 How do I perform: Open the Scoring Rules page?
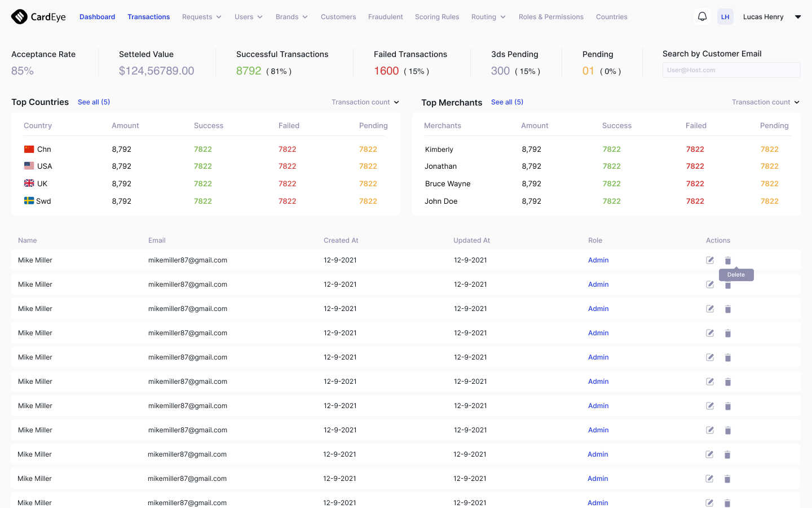[x=437, y=17]
